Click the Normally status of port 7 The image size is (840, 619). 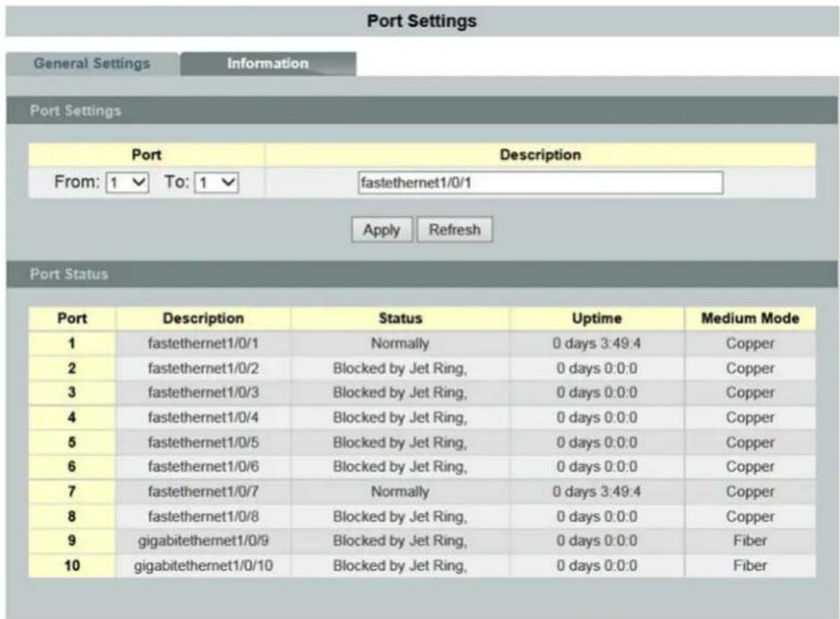pos(400,491)
